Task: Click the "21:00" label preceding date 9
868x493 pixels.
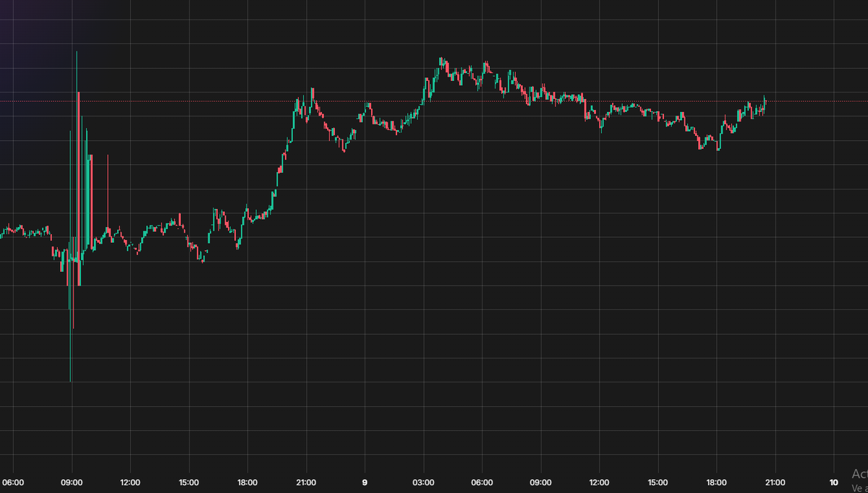Action: 306,482
